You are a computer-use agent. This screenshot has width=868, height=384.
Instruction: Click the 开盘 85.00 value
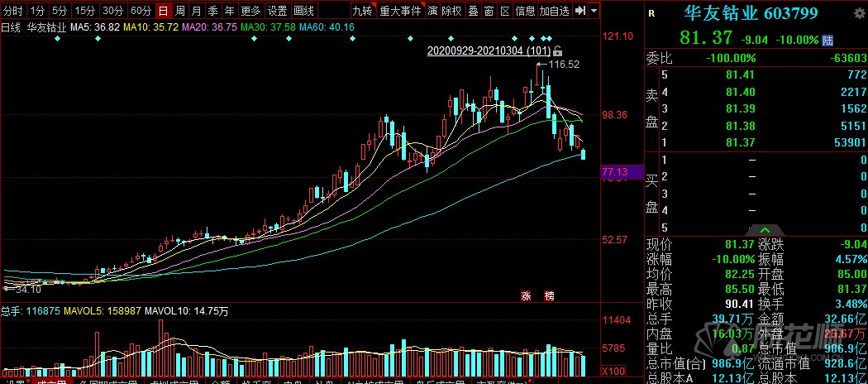point(851,274)
